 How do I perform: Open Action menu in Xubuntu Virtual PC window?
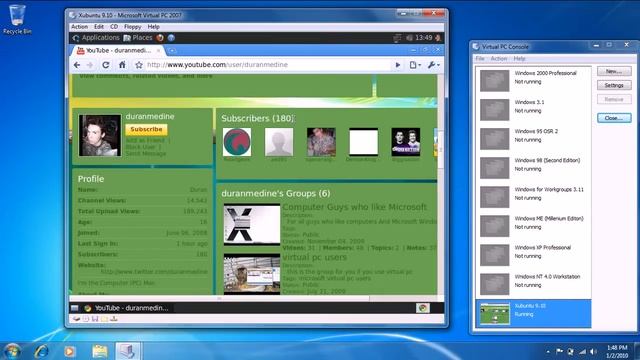[80, 27]
